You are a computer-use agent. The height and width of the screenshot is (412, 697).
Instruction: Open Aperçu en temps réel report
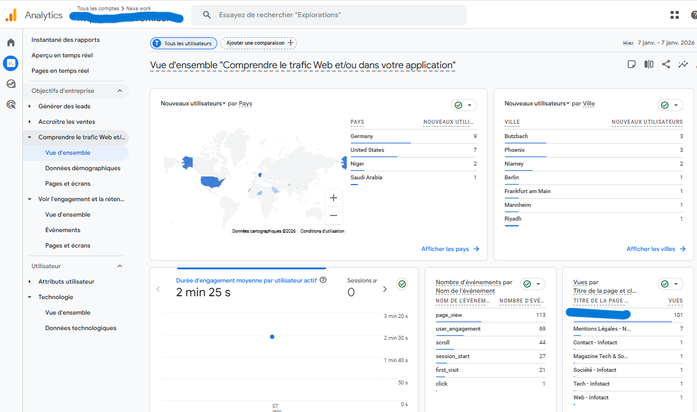(x=62, y=55)
